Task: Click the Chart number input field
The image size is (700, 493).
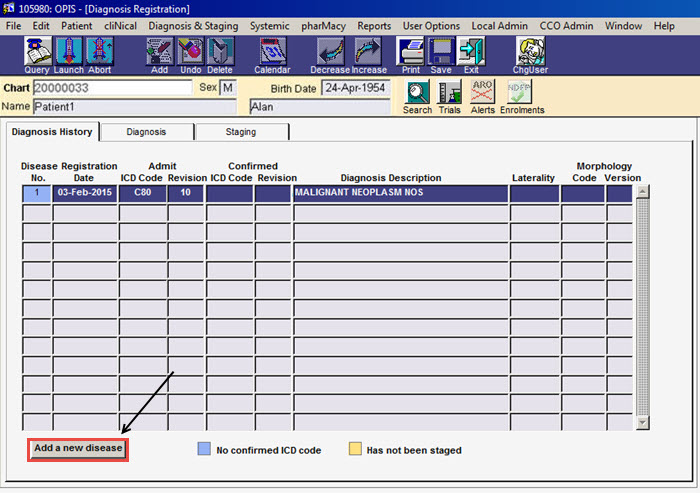Action: click(112, 88)
